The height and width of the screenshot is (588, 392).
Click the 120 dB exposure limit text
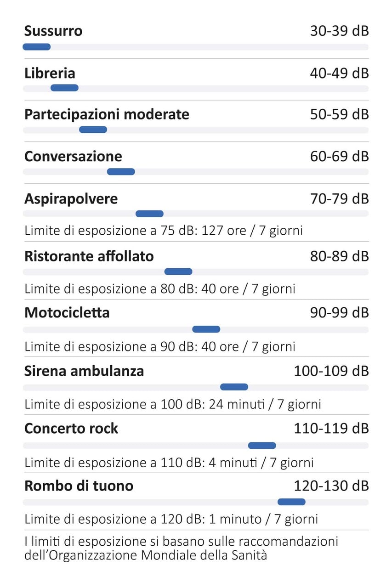(x=171, y=519)
